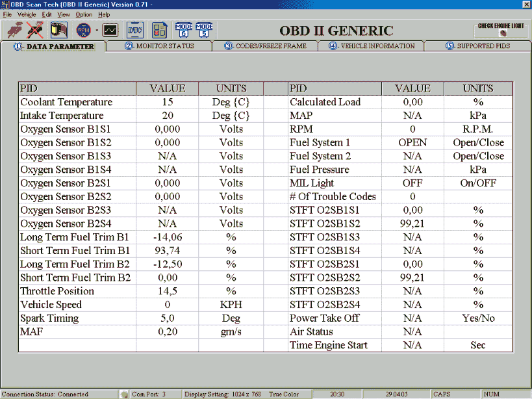Click the film roll recording icon
532x399 pixels.
click(59, 29)
